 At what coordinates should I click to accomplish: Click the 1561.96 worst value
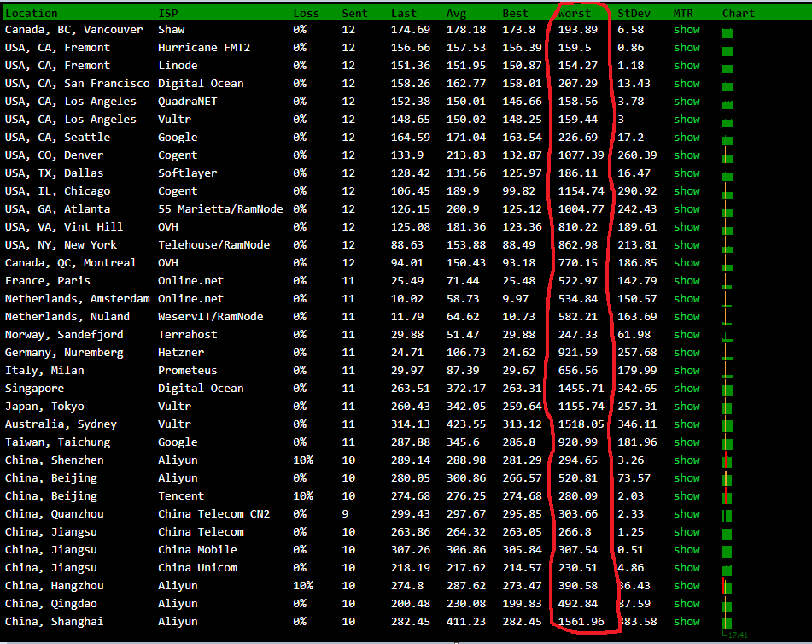581,622
